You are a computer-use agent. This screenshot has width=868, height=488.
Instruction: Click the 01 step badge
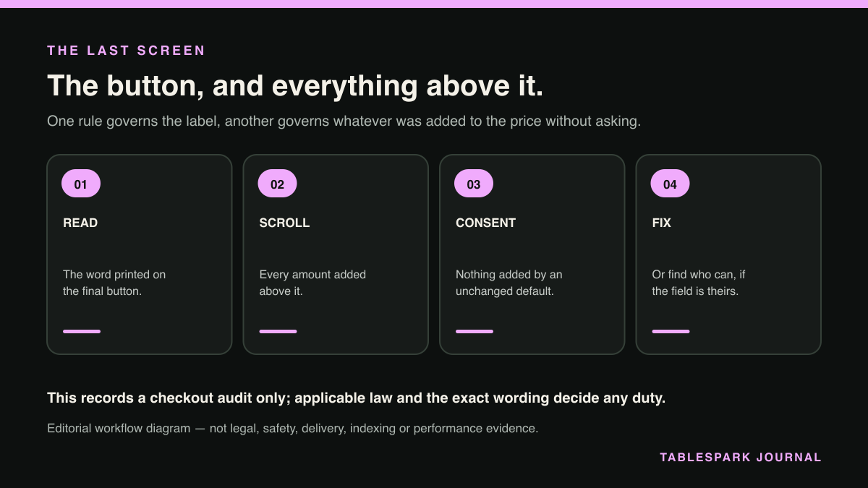81,184
